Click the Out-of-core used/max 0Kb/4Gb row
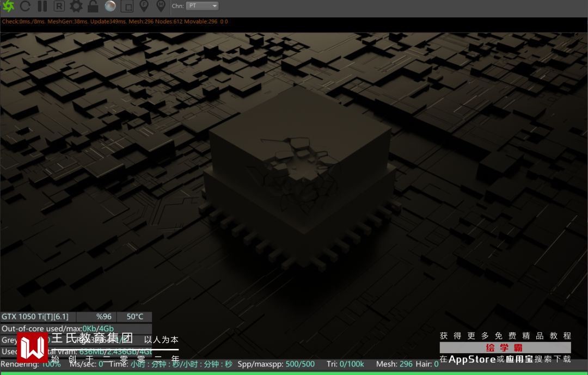The image size is (588, 375). (x=76, y=329)
